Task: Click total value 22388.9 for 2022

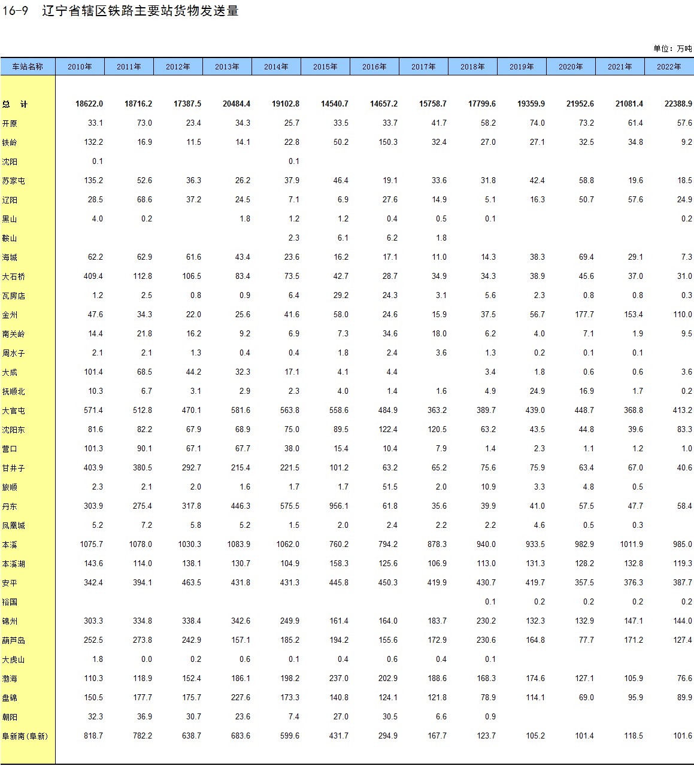Action: point(678,104)
